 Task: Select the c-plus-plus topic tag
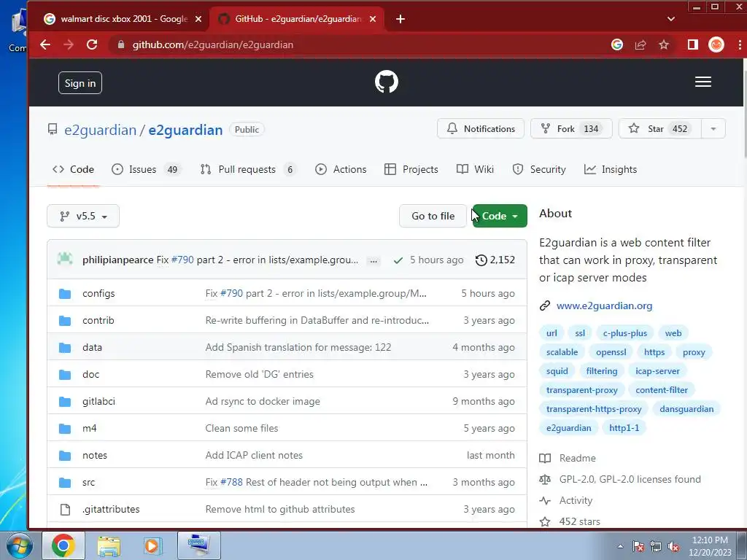coord(624,333)
